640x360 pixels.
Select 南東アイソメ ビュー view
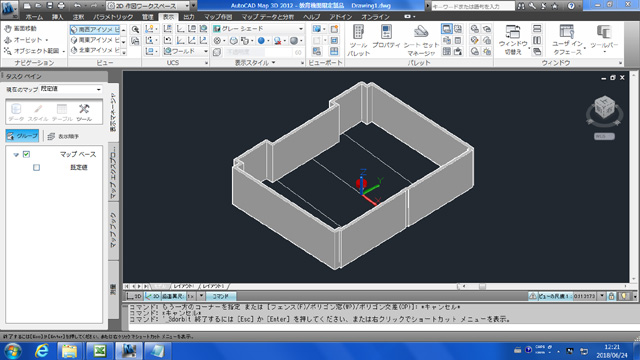pyautogui.click(x=95, y=40)
